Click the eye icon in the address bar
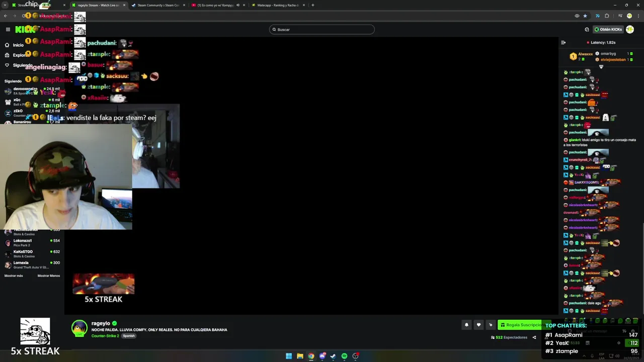644x362 pixels. (x=577, y=16)
